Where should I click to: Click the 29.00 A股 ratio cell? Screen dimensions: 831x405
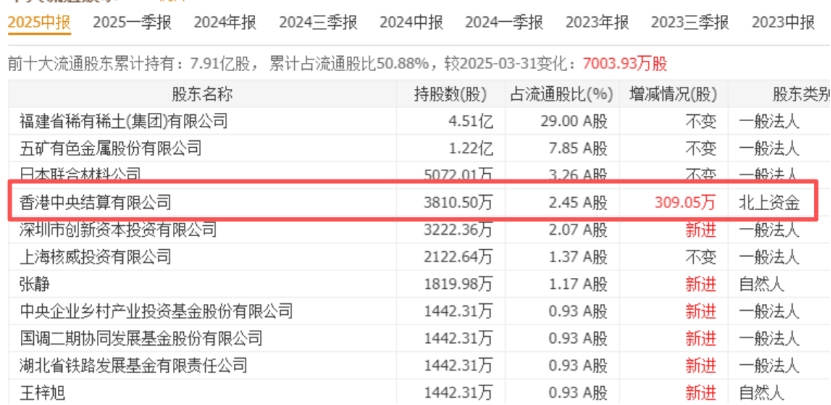coord(574,121)
